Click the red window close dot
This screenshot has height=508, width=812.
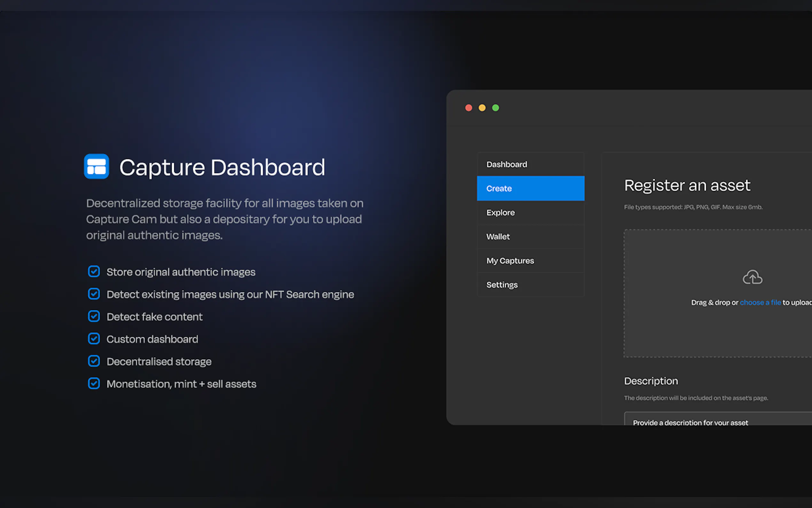point(469,108)
